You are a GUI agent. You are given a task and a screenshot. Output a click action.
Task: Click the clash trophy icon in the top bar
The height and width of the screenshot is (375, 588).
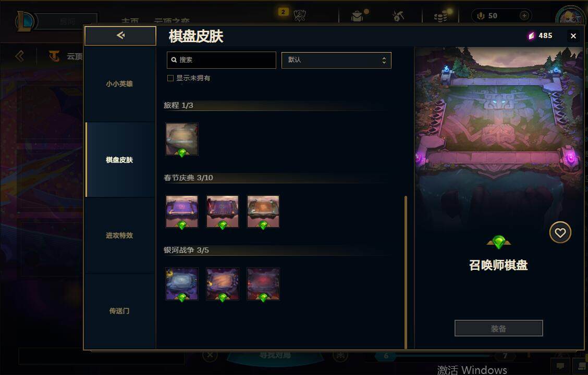coord(299,15)
